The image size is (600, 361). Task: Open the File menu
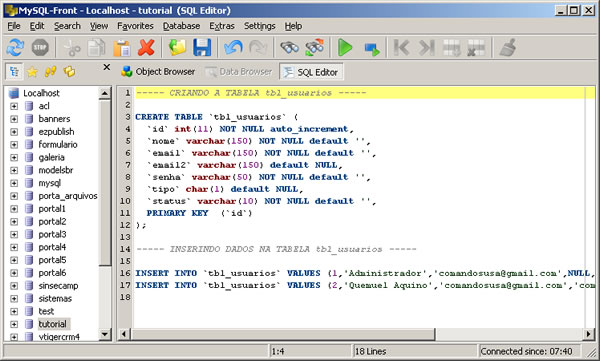(14, 26)
